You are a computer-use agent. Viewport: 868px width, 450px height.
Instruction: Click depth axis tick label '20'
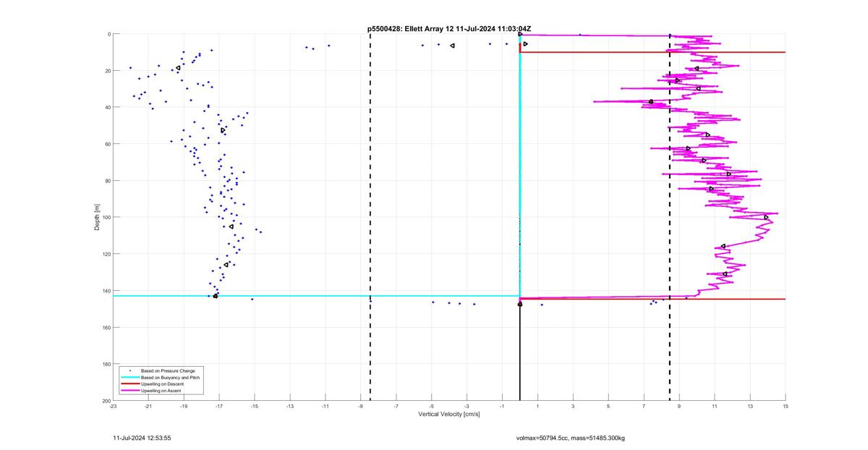[x=107, y=71]
